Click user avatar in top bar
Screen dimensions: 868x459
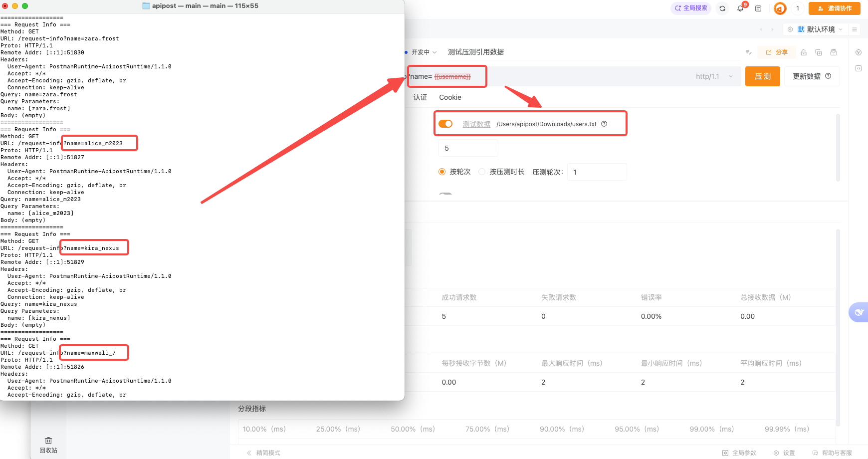780,8
